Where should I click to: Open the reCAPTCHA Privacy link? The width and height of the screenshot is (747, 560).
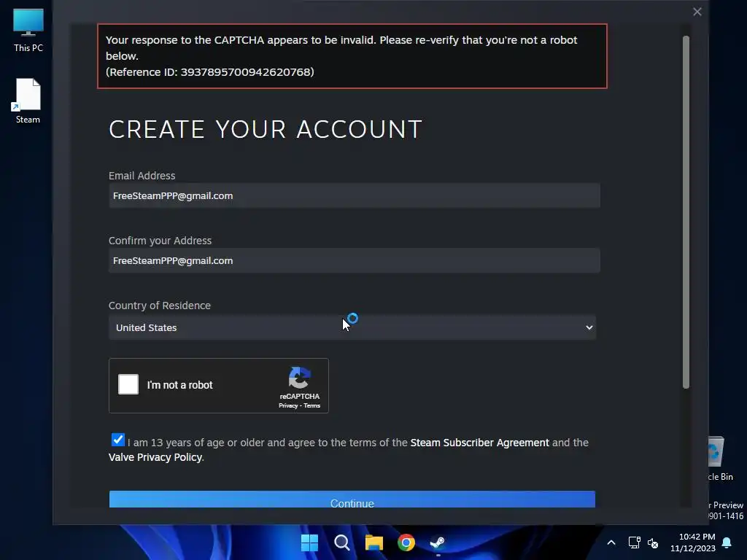[x=287, y=405]
